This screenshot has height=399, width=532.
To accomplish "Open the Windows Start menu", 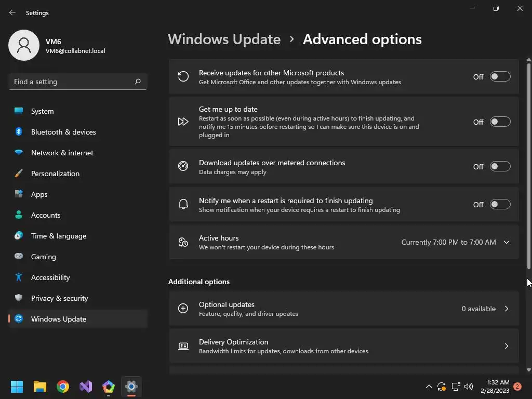I will point(17,387).
